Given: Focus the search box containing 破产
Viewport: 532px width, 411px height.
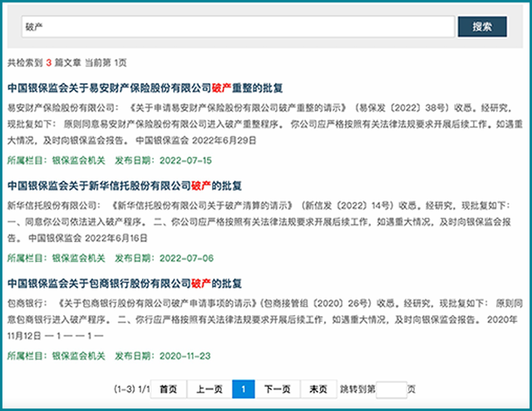Looking at the screenshot, I should [239, 27].
